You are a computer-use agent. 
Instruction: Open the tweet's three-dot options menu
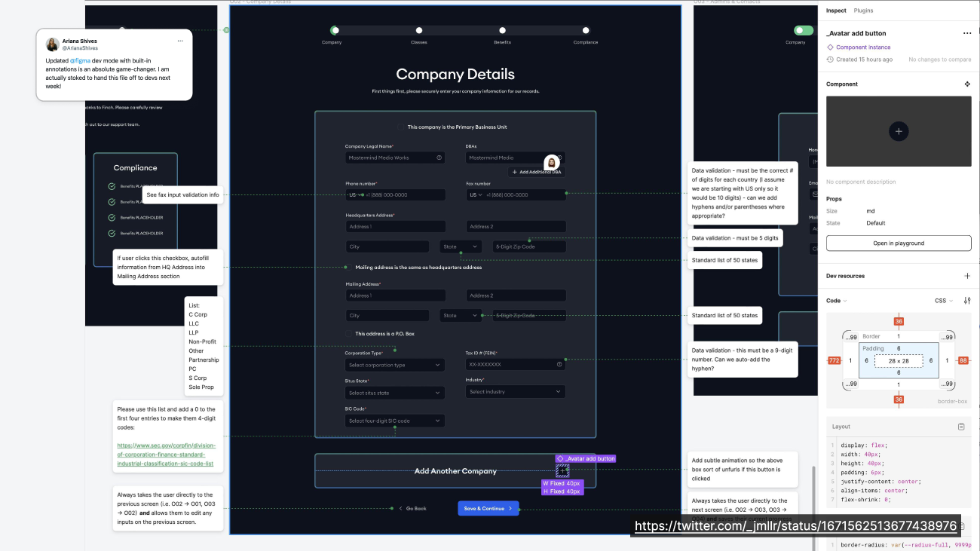(x=180, y=41)
